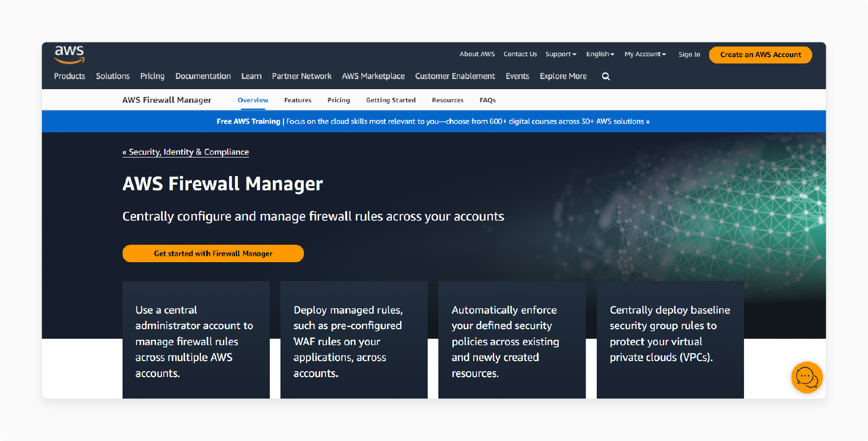Switch to the Resources tab
Image resolution: width=868 pixels, height=441 pixels.
[x=448, y=100]
